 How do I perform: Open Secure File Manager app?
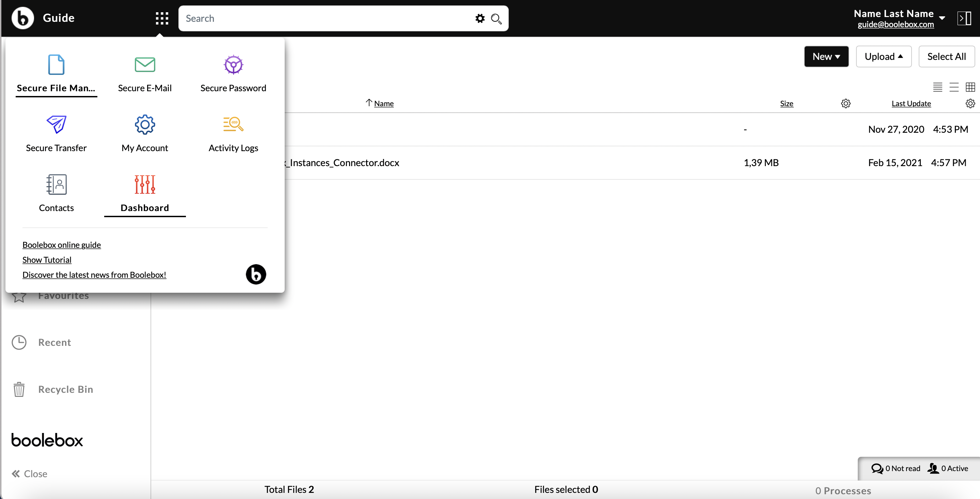(x=56, y=74)
